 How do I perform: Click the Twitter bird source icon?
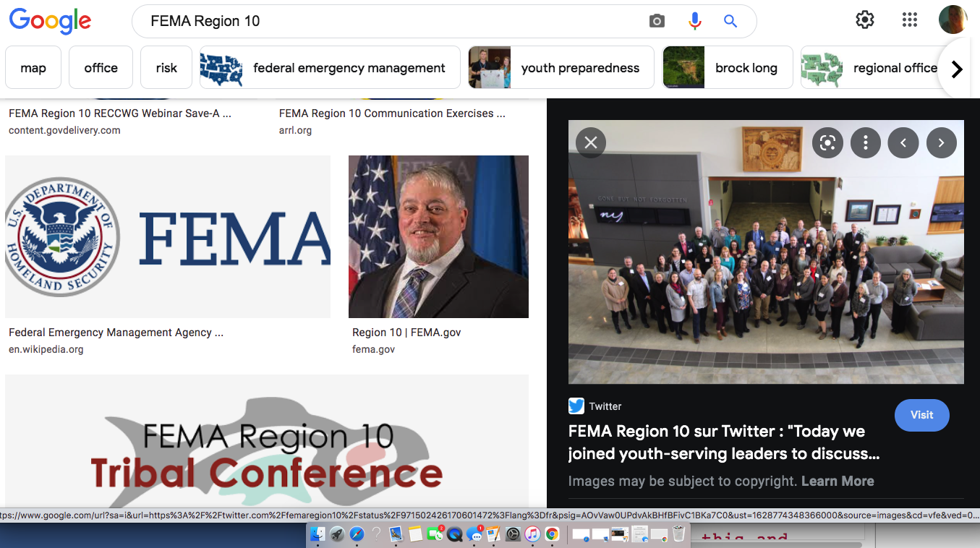576,406
